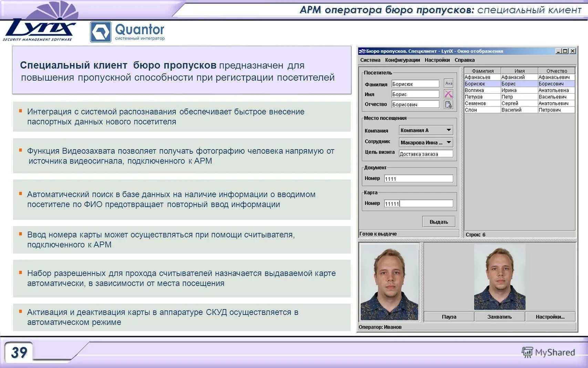Open the Конфигурации menu
The height and width of the screenshot is (368, 588).
[x=402, y=60]
